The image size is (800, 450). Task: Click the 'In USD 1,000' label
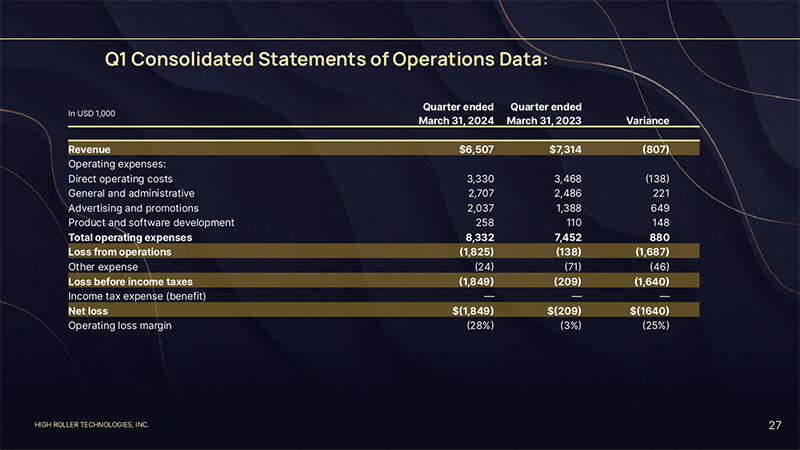(91, 113)
